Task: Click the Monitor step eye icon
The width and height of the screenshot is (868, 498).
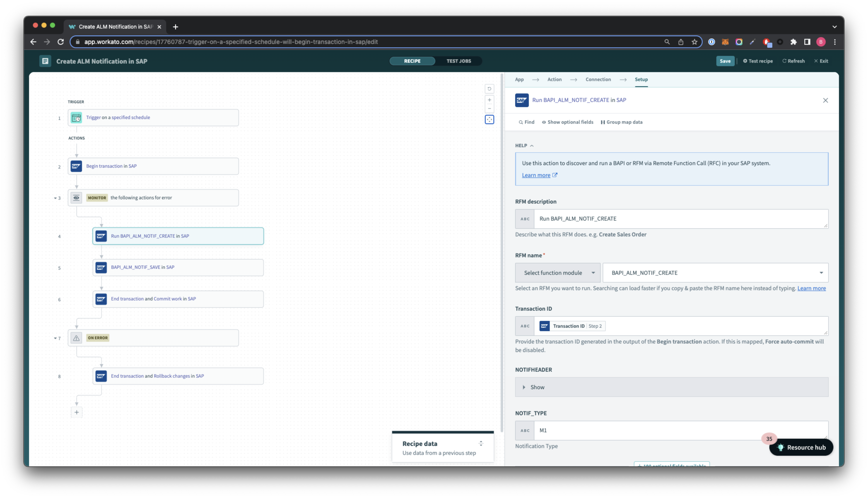Action: 76,198
